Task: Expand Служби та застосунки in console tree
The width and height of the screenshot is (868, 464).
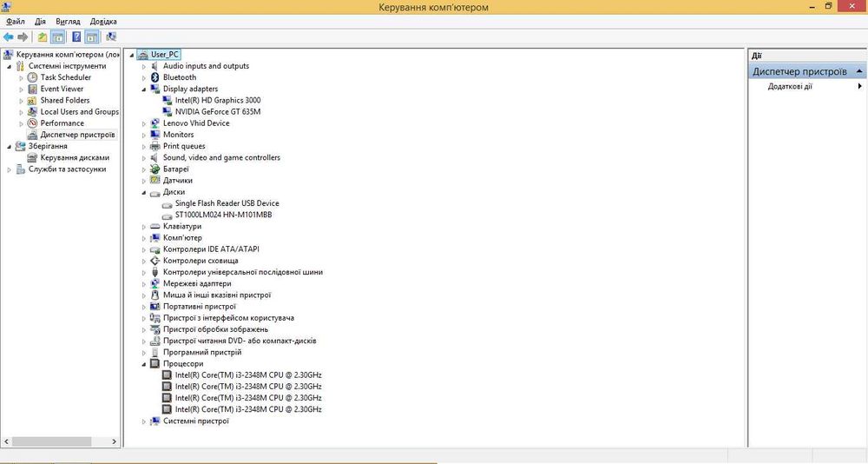Action: pos(10,169)
